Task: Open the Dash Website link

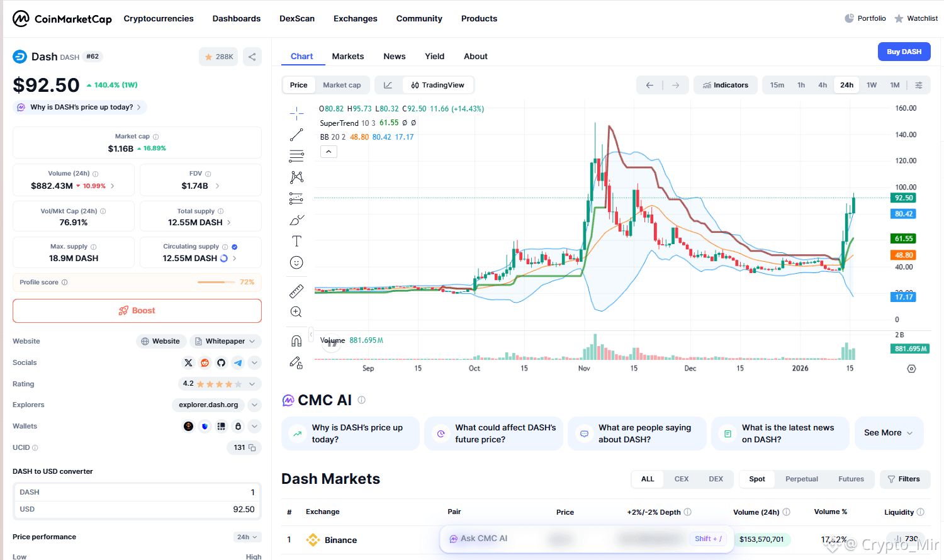Action: coord(161,341)
